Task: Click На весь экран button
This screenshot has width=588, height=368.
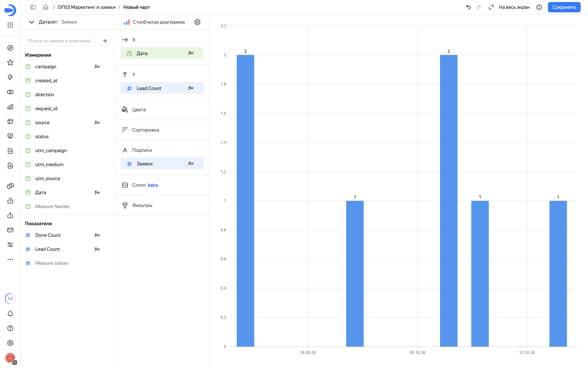Action: click(x=509, y=7)
